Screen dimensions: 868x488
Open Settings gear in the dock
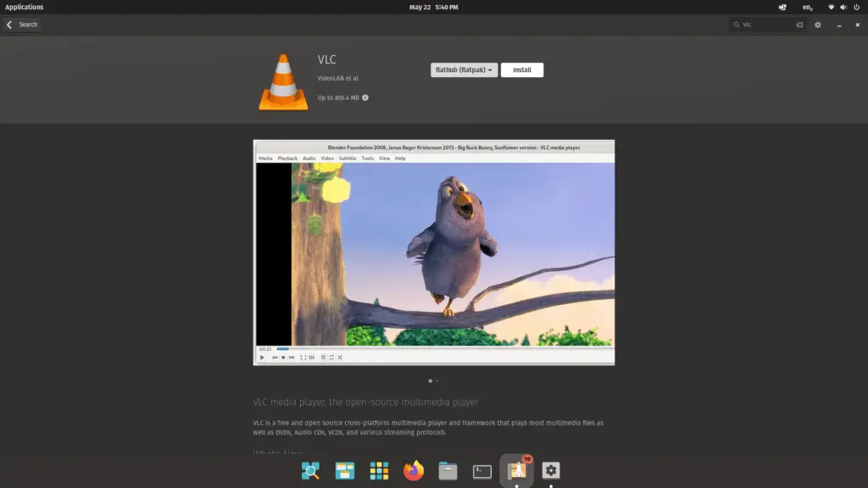pyautogui.click(x=551, y=471)
